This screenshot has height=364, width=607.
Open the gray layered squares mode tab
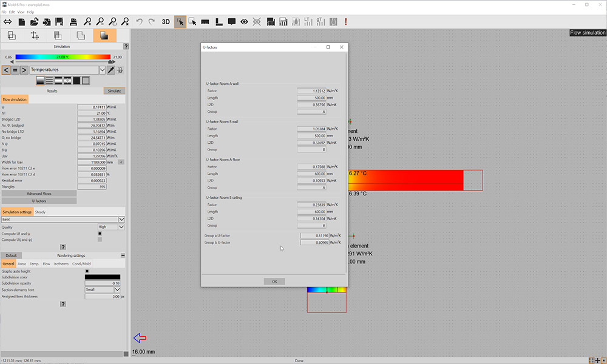(58, 36)
